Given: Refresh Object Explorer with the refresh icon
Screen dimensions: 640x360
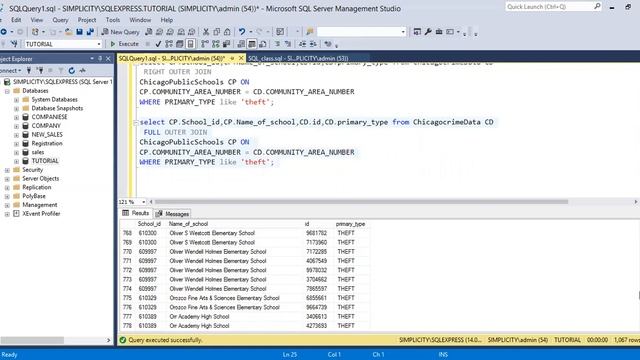Looking at the screenshot, I should [72, 71].
